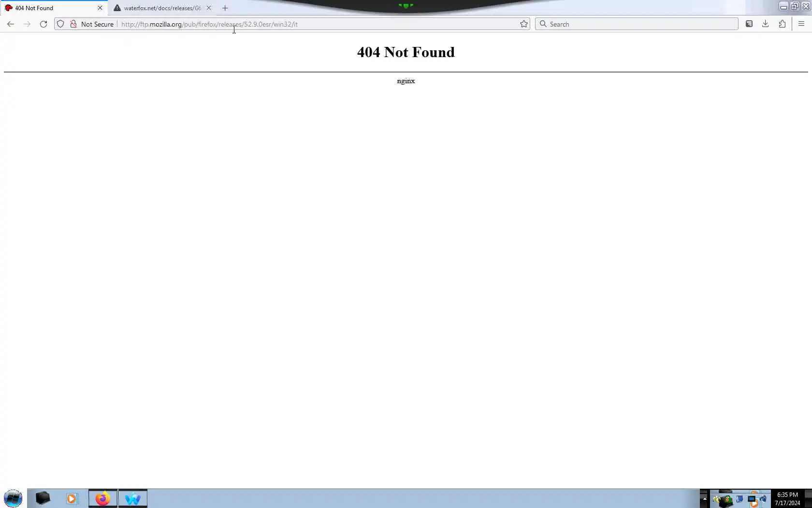Open the black taskbar application icon
812x508 pixels.
pos(43,498)
